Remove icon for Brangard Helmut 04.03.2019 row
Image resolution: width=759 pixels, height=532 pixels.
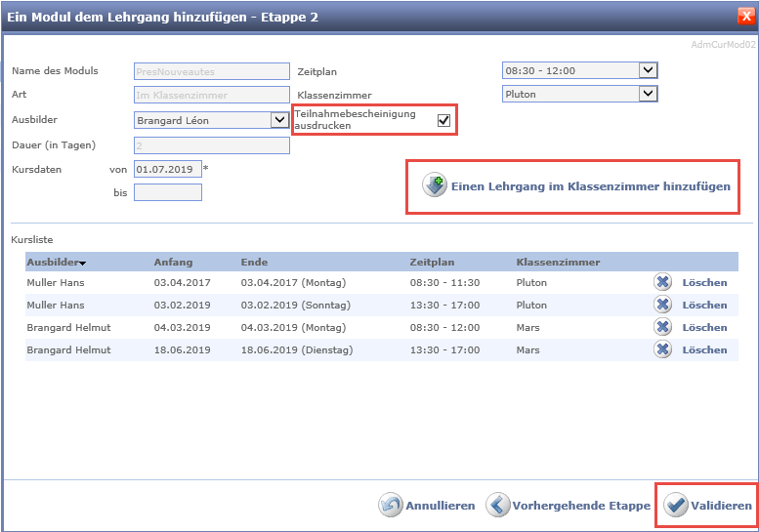tap(661, 327)
